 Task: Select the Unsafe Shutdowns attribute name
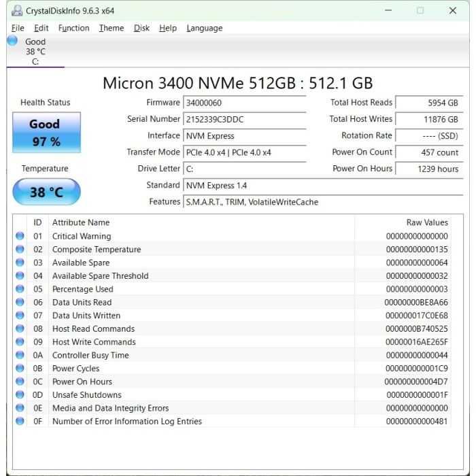click(x=87, y=395)
